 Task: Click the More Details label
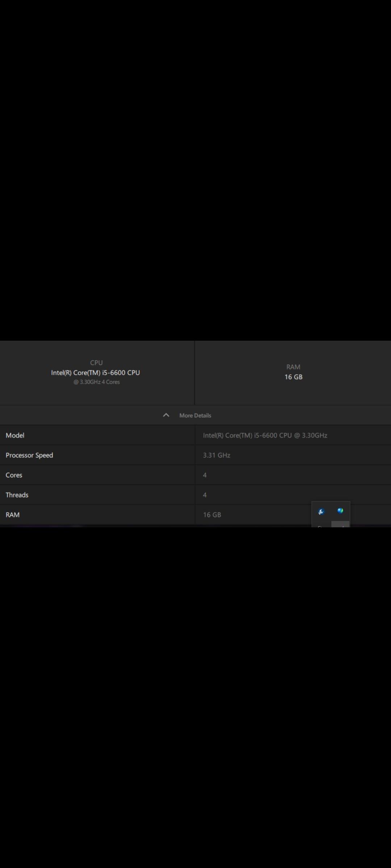[x=195, y=416]
